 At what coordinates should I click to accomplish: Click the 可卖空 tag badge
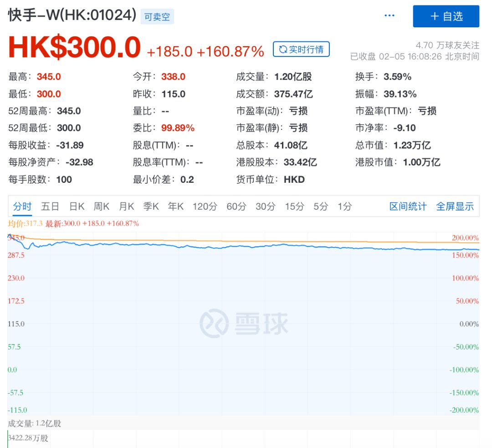coord(157,17)
